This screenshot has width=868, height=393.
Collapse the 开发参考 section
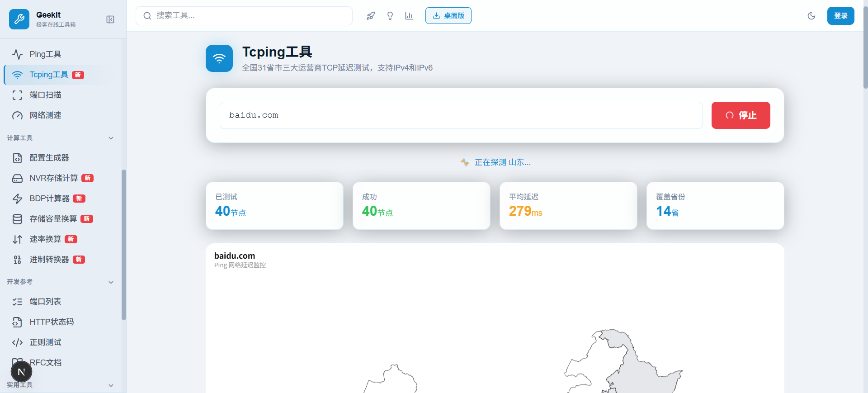click(x=111, y=282)
